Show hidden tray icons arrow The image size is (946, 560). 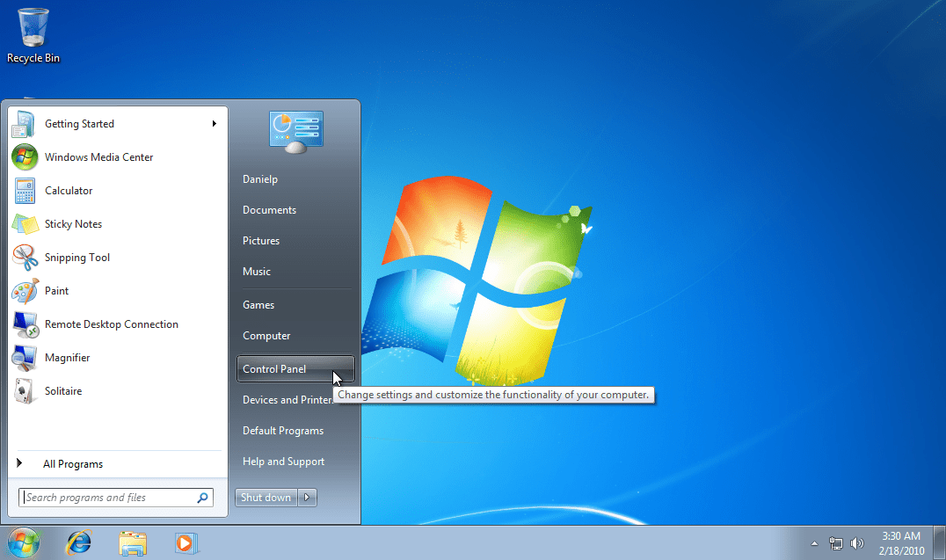click(x=814, y=543)
